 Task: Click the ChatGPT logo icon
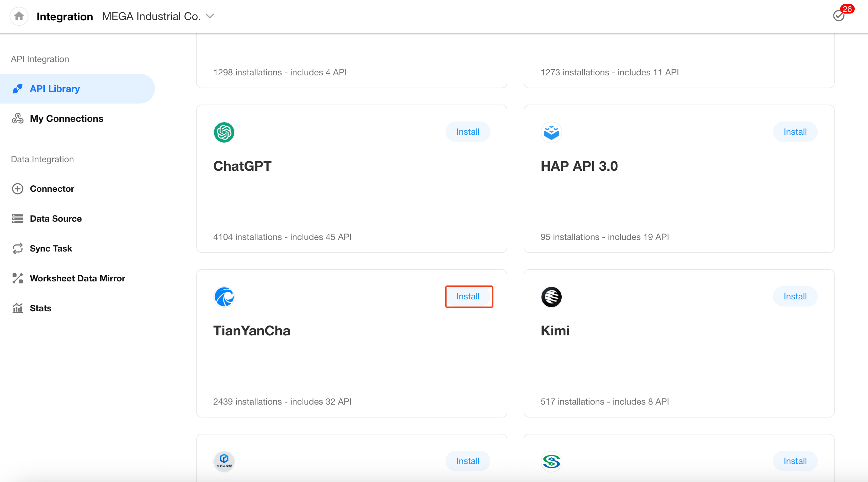(224, 132)
